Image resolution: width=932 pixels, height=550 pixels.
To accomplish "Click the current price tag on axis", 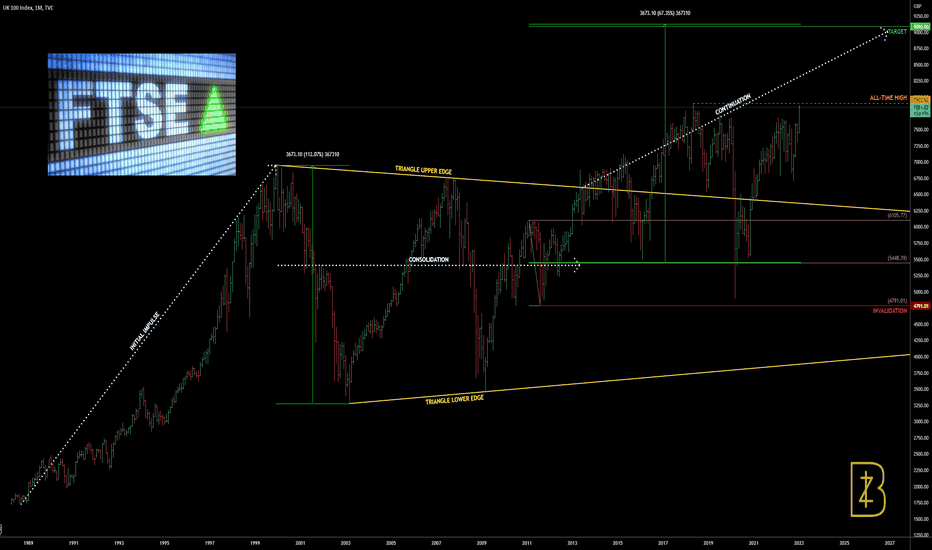I will [x=920, y=110].
